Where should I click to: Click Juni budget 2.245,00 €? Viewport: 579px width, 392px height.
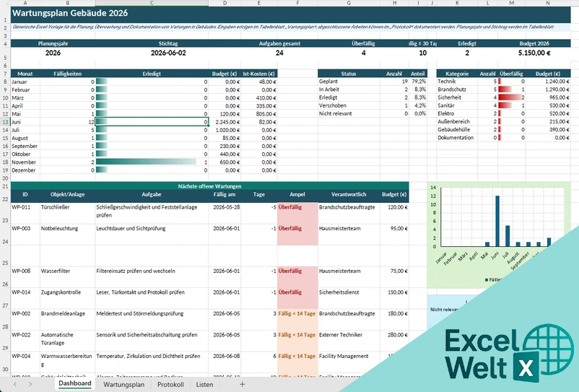click(225, 122)
